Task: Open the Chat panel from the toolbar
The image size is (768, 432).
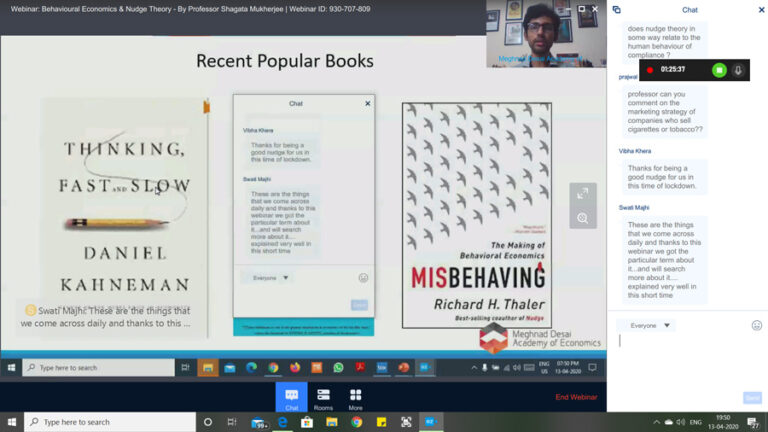Action: [291, 399]
